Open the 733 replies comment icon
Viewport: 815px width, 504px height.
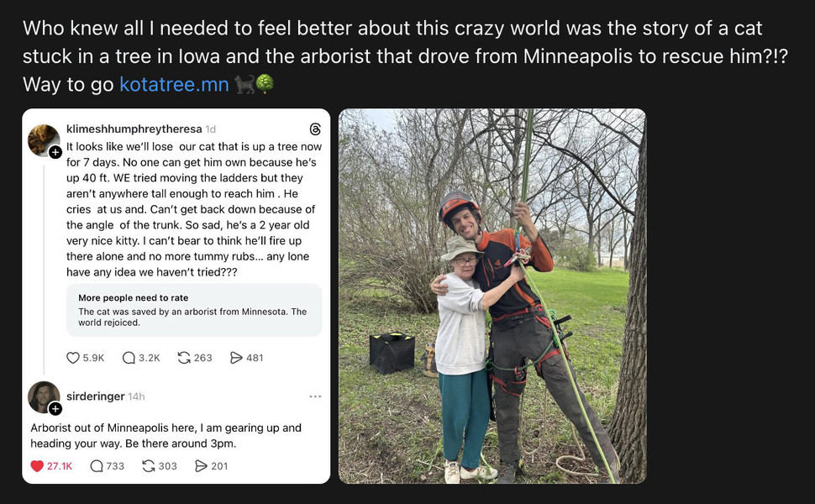point(97,466)
